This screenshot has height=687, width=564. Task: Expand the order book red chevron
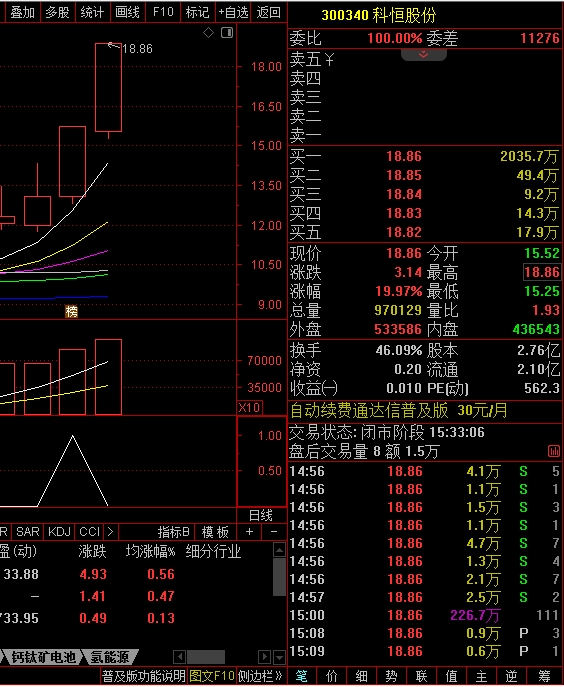point(423,55)
